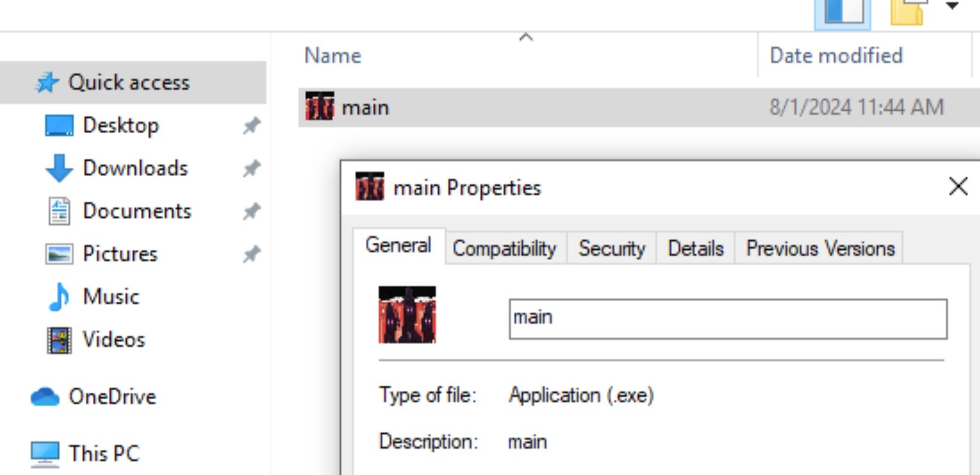View the Details tab

(x=695, y=248)
